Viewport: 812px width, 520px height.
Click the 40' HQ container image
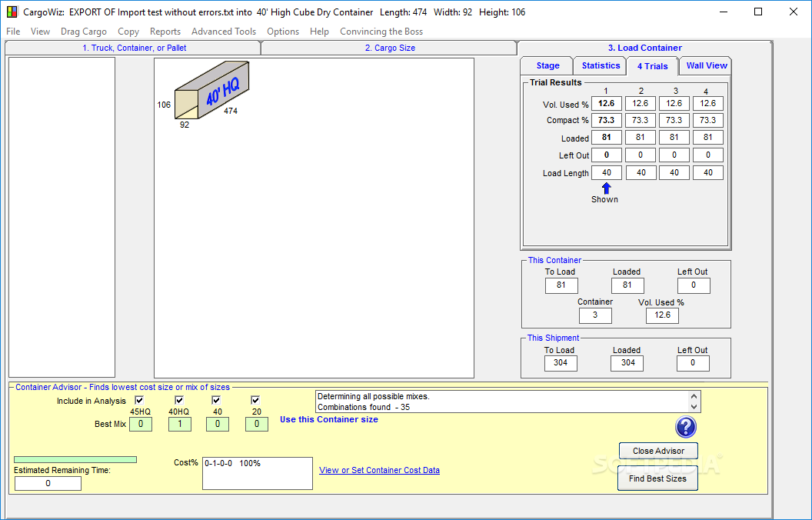211,90
